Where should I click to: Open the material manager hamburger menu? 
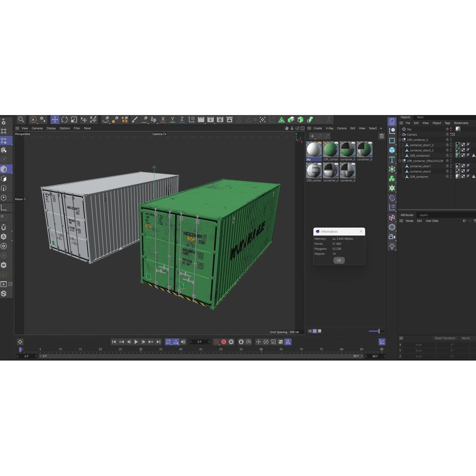tap(309, 128)
